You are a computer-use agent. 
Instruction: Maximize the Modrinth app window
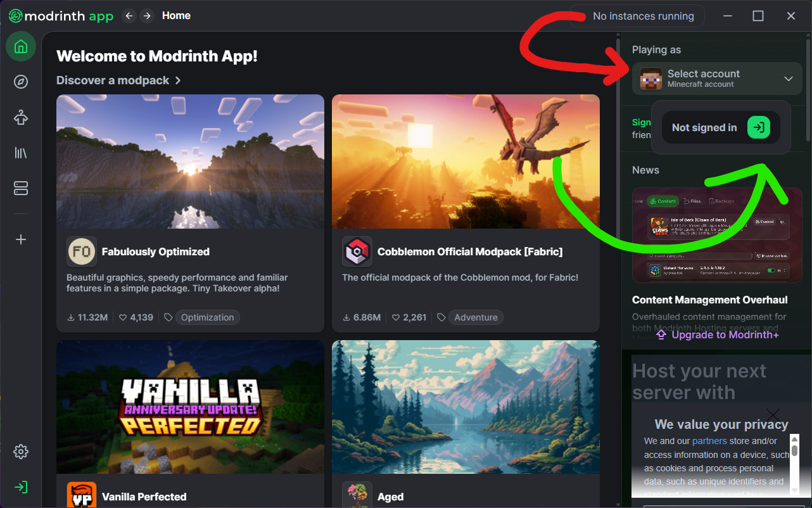(758, 16)
